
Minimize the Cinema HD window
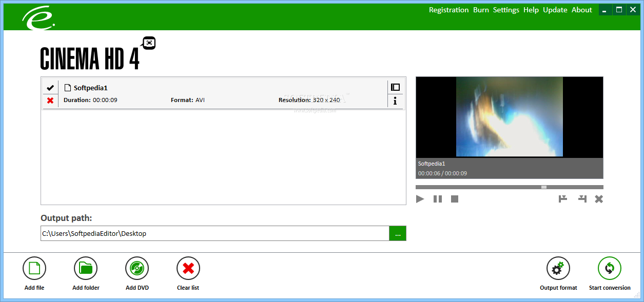click(x=606, y=10)
